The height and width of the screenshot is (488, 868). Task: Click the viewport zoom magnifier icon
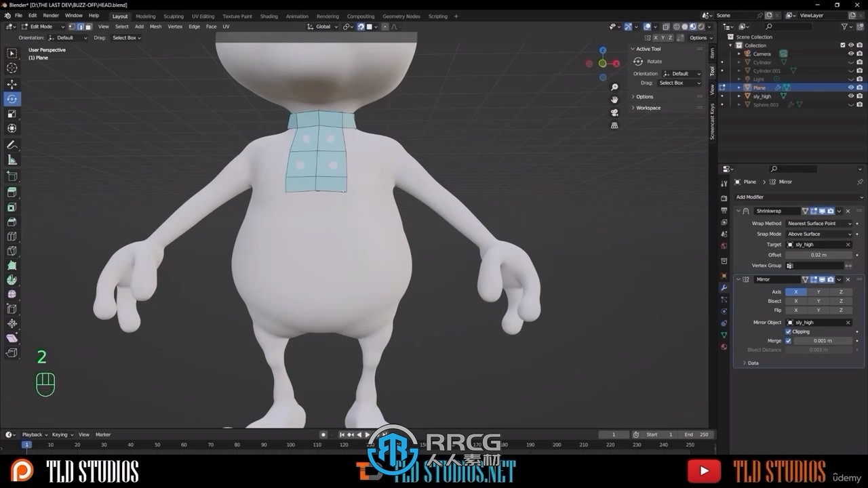(614, 87)
